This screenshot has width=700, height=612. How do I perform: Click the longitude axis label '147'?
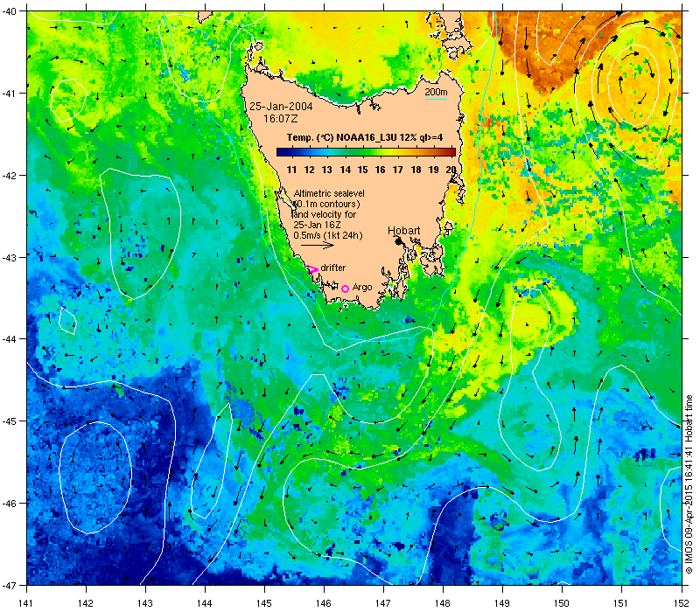[x=383, y=603]
